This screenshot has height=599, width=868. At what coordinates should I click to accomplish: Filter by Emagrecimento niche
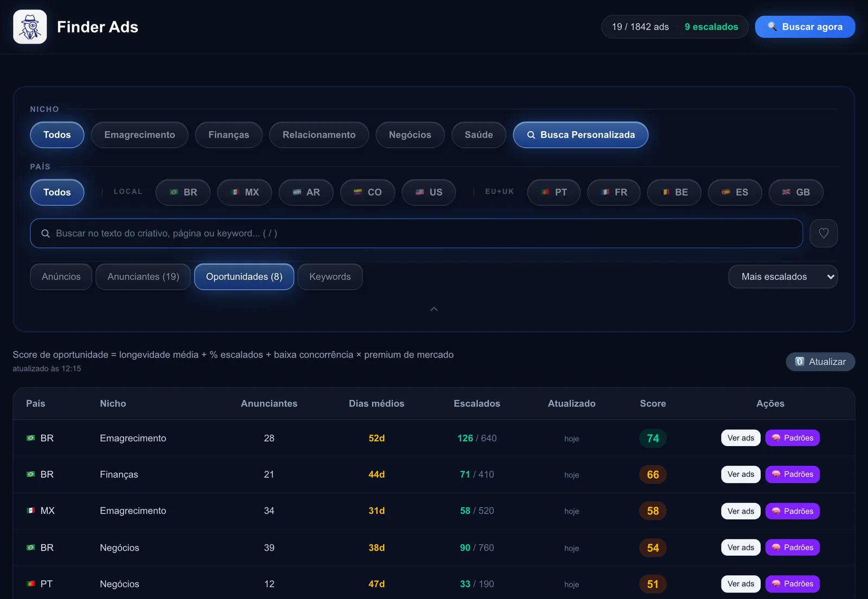(139, 134)
